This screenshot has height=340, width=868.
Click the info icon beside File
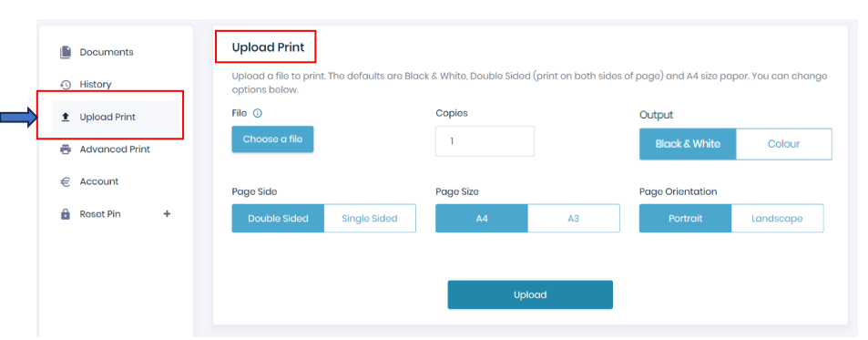click(x=258, y=113)
